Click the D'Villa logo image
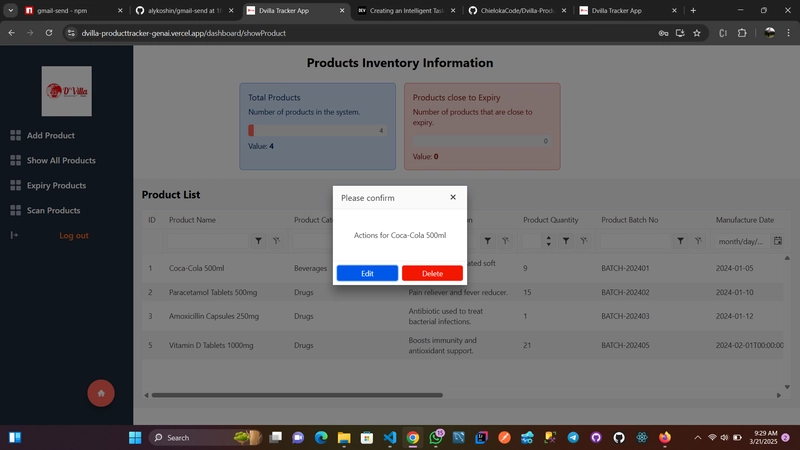The width and height of the screenshot is (800, 450). 67,91
